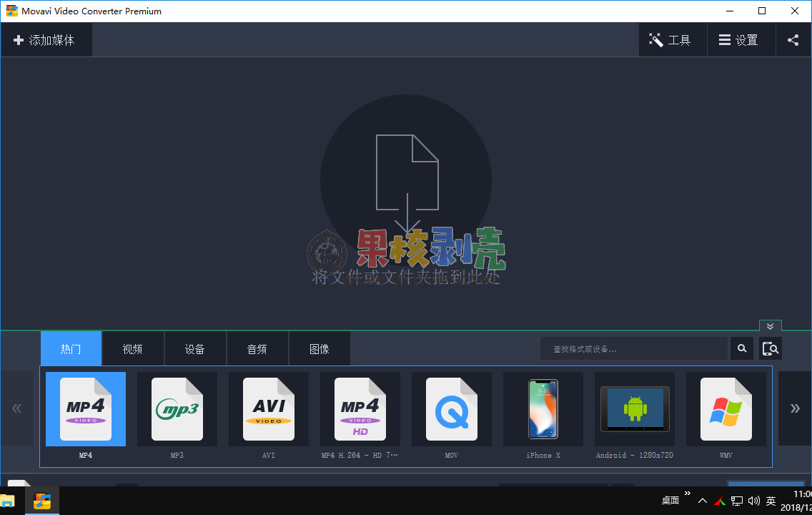Select the MP4 H.264 HD preset
The image size is (812, 515).
(x=360, y=409)
